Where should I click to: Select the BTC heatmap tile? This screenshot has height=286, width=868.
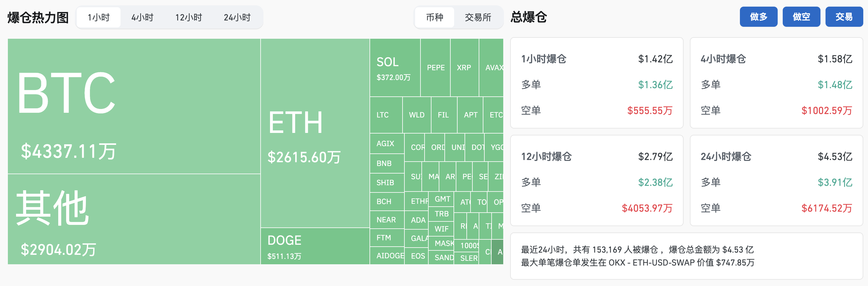pyautogui.click(x=134, y=106)
